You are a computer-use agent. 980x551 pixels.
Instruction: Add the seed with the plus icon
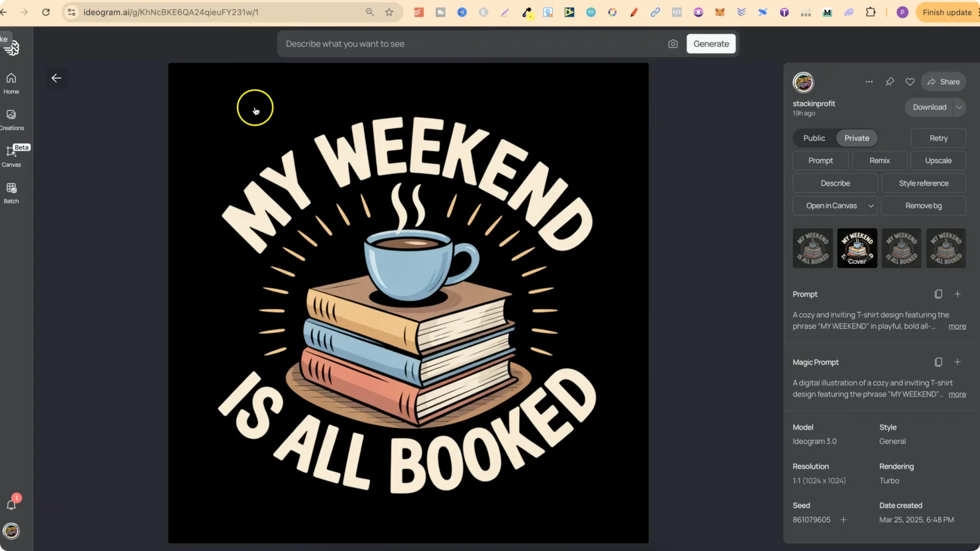click(x=844, y=519)
